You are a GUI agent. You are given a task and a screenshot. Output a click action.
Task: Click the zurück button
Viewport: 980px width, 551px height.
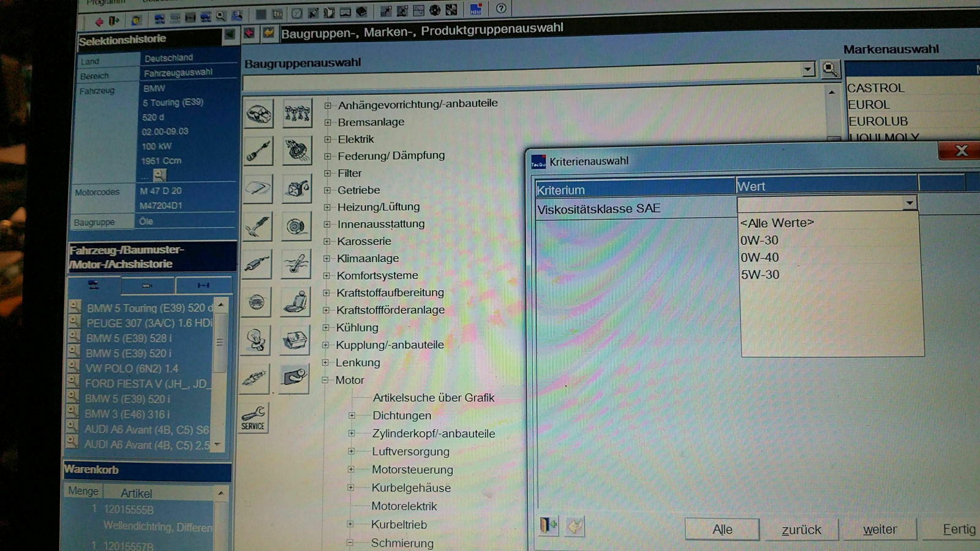[801, 530]
